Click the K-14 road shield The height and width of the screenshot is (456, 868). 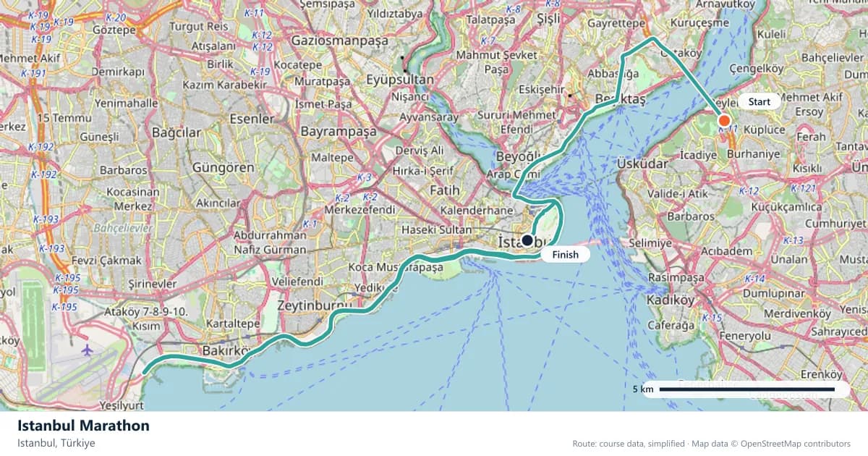[754, 279]
